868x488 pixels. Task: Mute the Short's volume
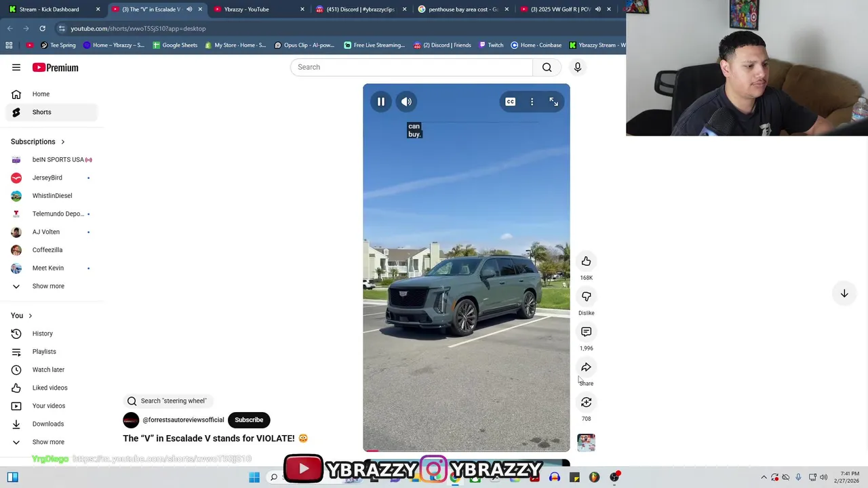406,102
